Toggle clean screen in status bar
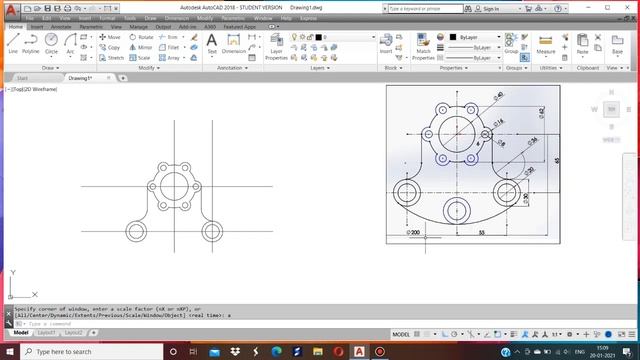The height and width of the screenshot is (360, 640). click(x=621, y=334)
